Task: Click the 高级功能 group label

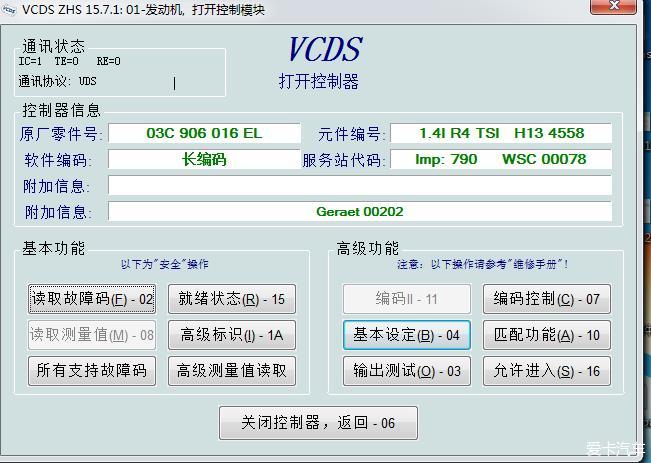Action: tap(368, 248)
